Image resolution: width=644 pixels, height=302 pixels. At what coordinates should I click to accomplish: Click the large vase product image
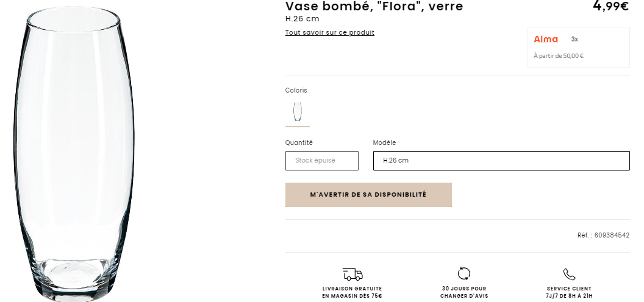click(75, 154)
